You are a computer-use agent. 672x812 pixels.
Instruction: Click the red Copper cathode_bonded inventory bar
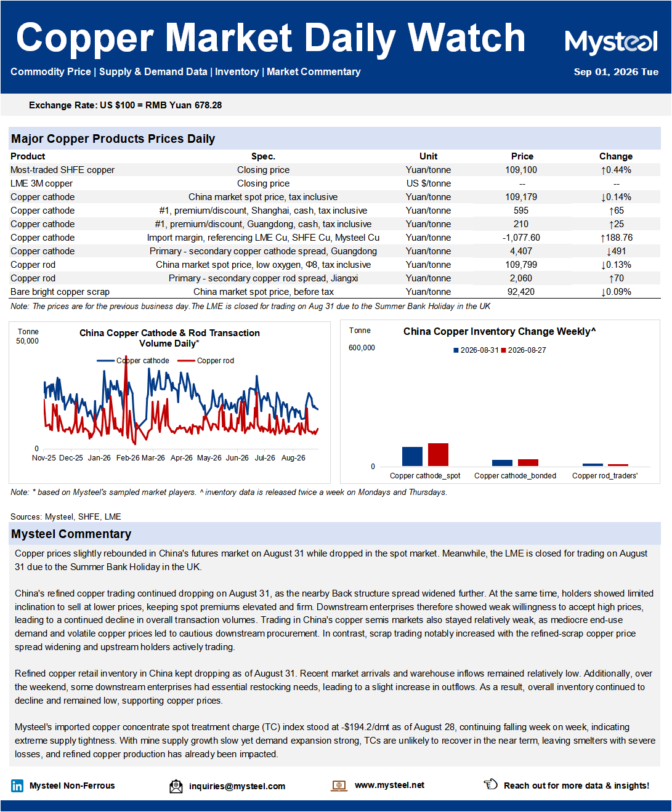528,462
